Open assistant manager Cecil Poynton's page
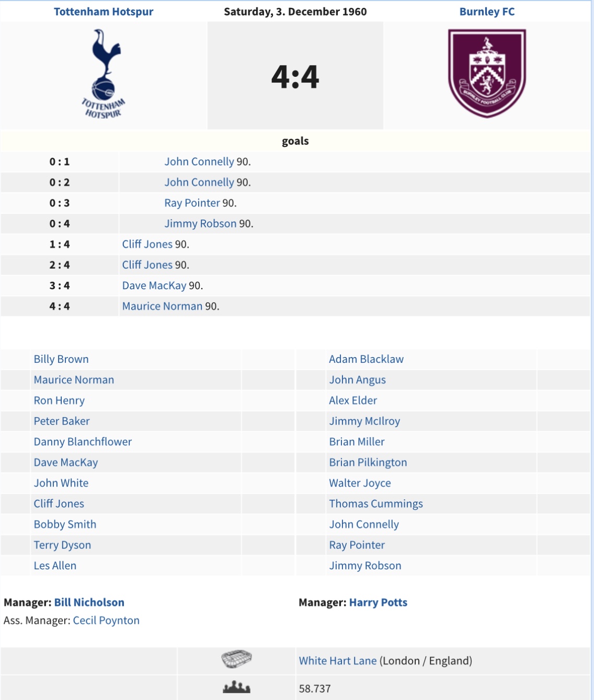 tap(106, 621)
